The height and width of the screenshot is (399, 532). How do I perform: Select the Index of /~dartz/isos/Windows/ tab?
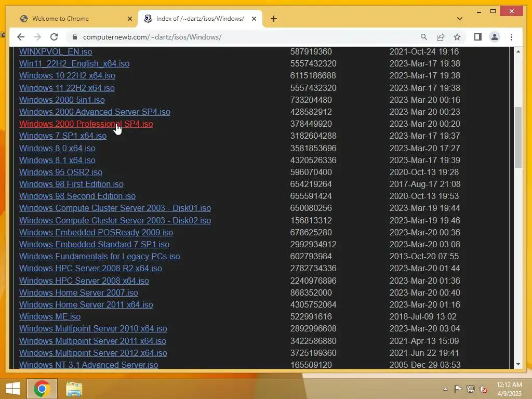tap(199, 19)
